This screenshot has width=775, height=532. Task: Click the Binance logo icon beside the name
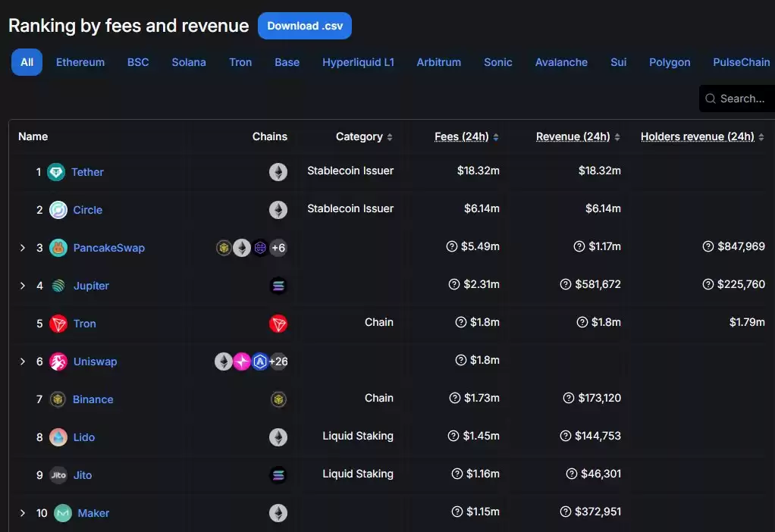[58, 399]
